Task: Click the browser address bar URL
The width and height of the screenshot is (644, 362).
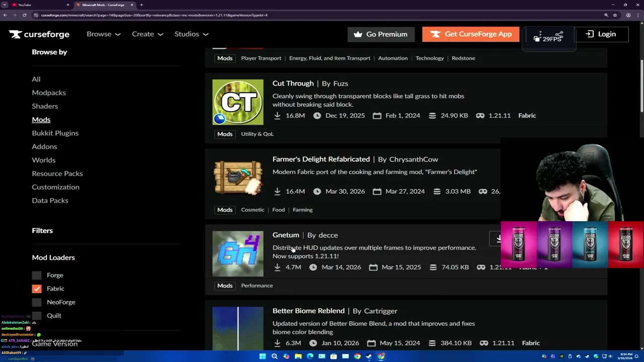Action: point(154,15)
